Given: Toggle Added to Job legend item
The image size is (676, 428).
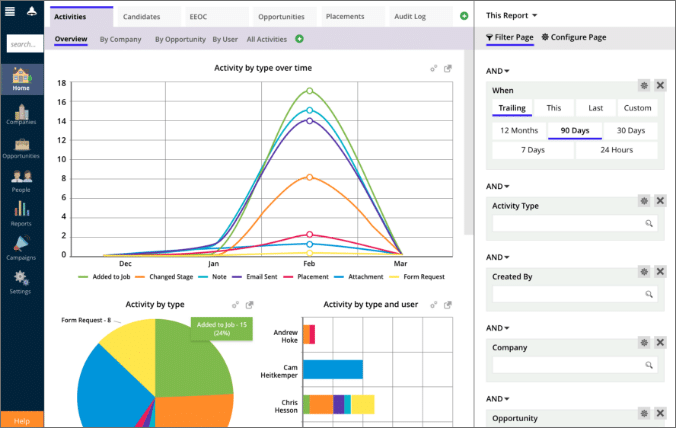Looking at the screenshot, I should point(104,277).
